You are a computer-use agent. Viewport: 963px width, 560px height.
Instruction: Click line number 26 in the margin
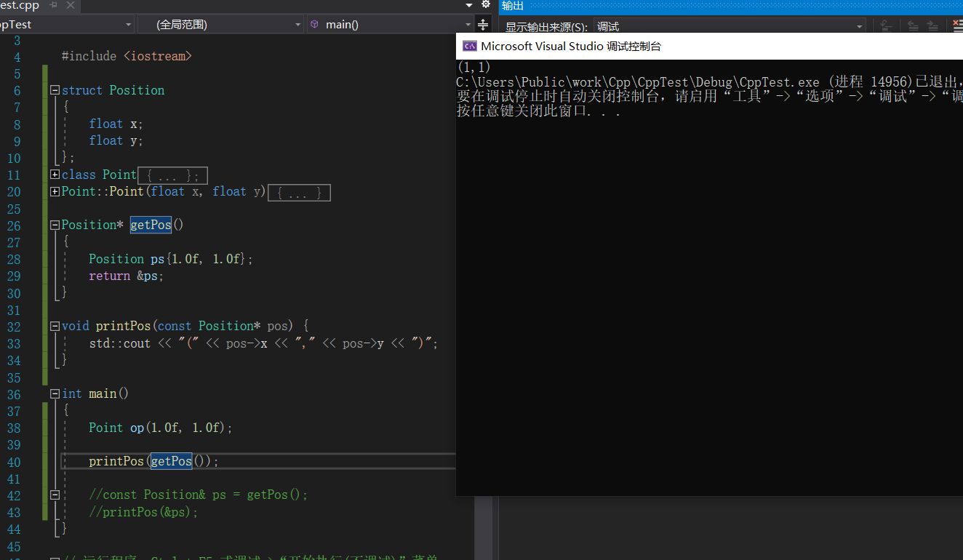[14, 225]
